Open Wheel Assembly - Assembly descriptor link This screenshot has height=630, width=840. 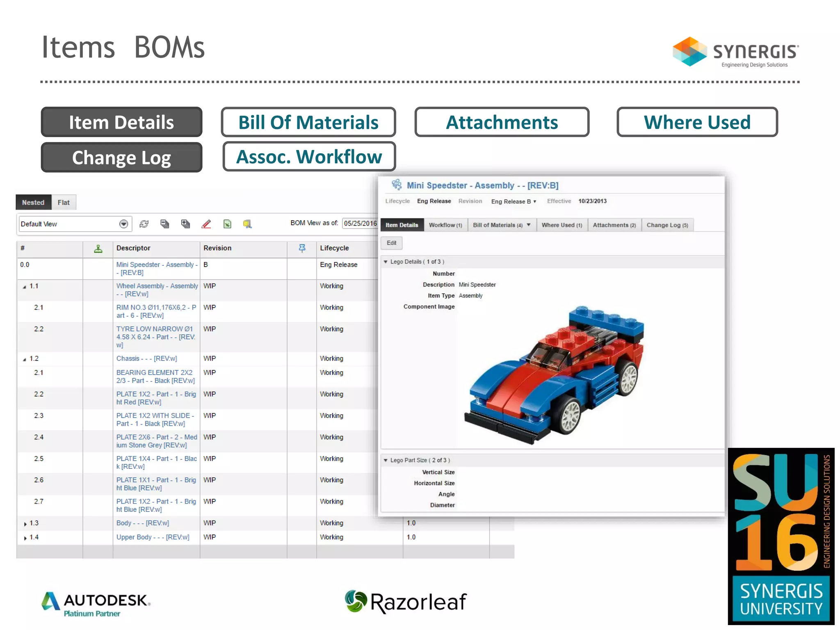coord(157,290)
